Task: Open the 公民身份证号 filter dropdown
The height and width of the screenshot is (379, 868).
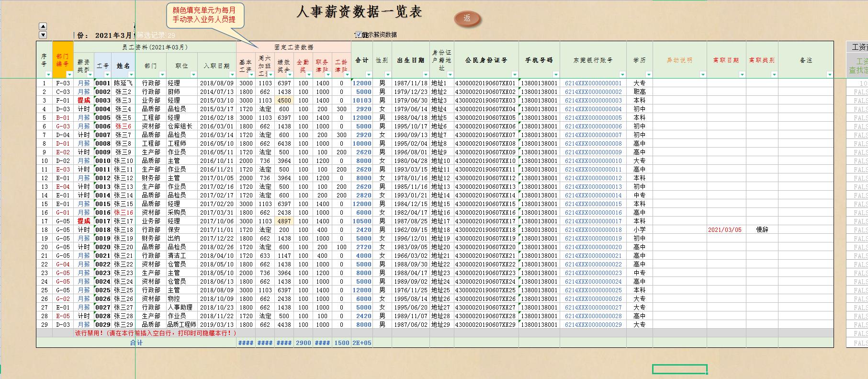Action: coord(515,74)
